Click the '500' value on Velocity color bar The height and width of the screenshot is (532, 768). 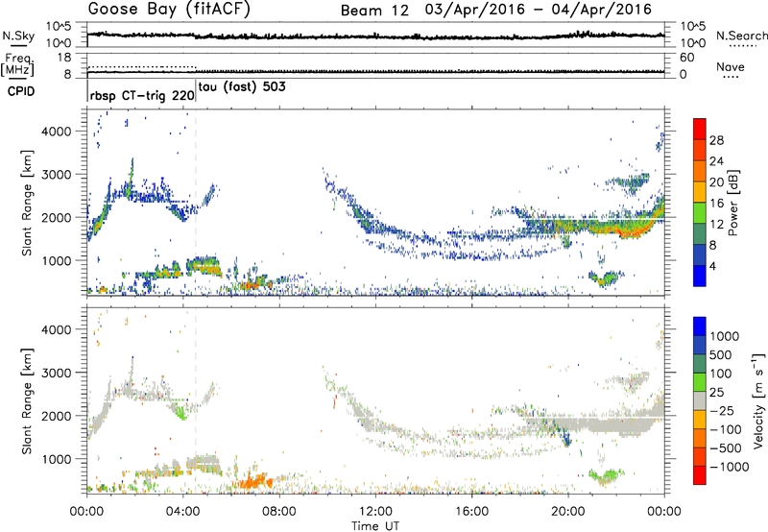(x=720, y=354)
